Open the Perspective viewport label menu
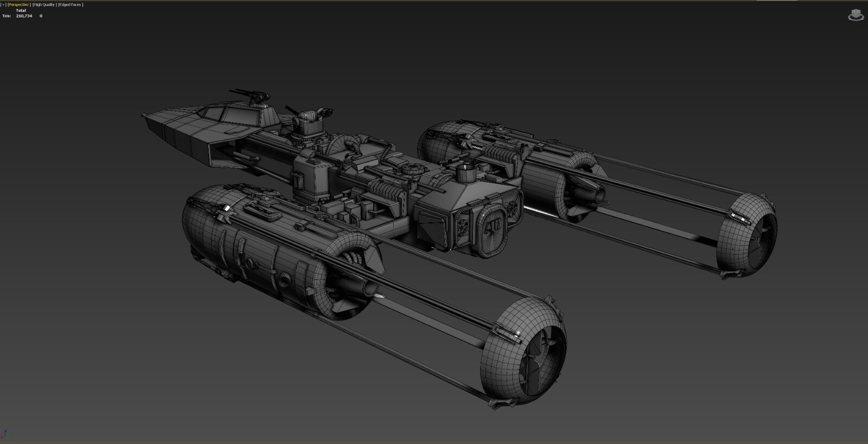The image size is (868, 444). pyautogui.click(x=19, y=4)
